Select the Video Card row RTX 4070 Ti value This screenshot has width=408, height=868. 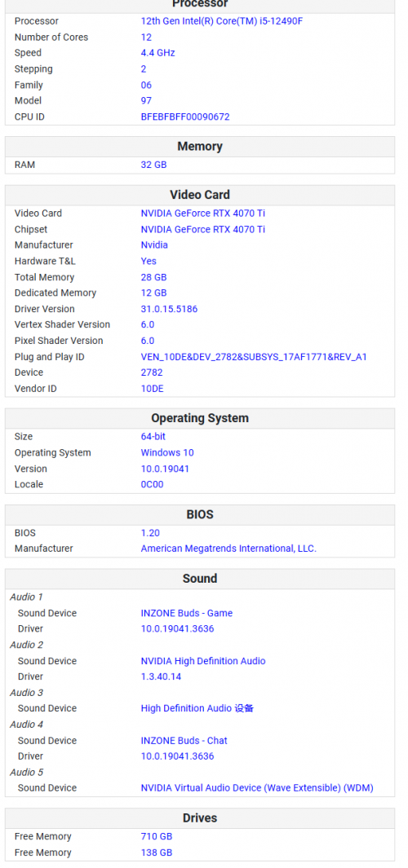tap(203, 213)
